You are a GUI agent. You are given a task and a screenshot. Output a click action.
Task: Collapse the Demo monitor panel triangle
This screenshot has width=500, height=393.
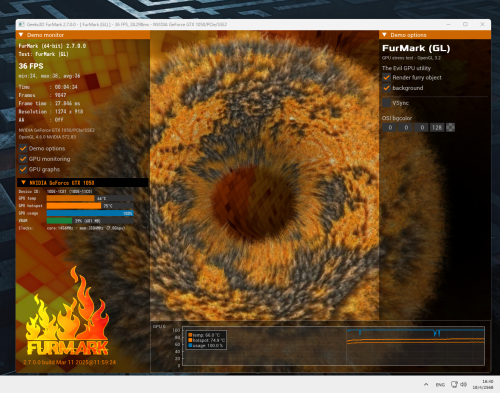[x=21, y=35]
